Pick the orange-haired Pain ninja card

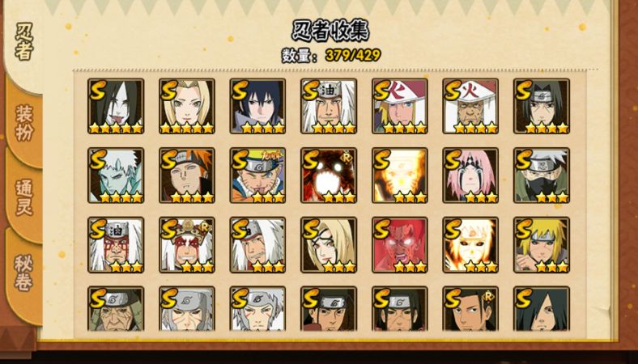pyautogui.click(x=187, y=176)
